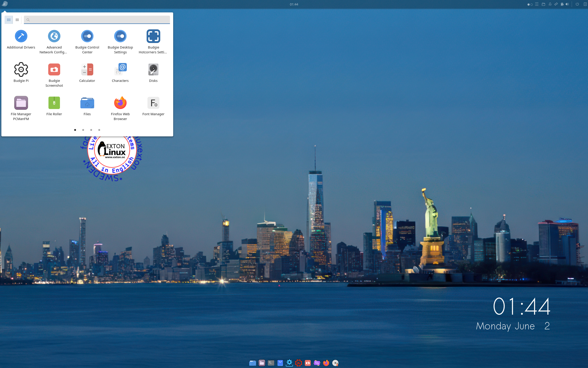This screenshot has width=588, height=368.
Task: Switch to the first workspace in the panel
Action: tap(529, 4)
